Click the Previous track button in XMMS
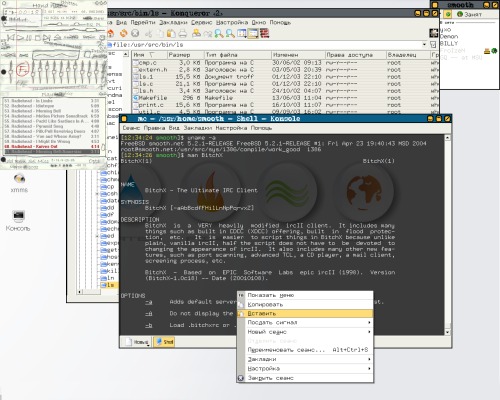This screenshot has width=500, height=400. [11, 37]
